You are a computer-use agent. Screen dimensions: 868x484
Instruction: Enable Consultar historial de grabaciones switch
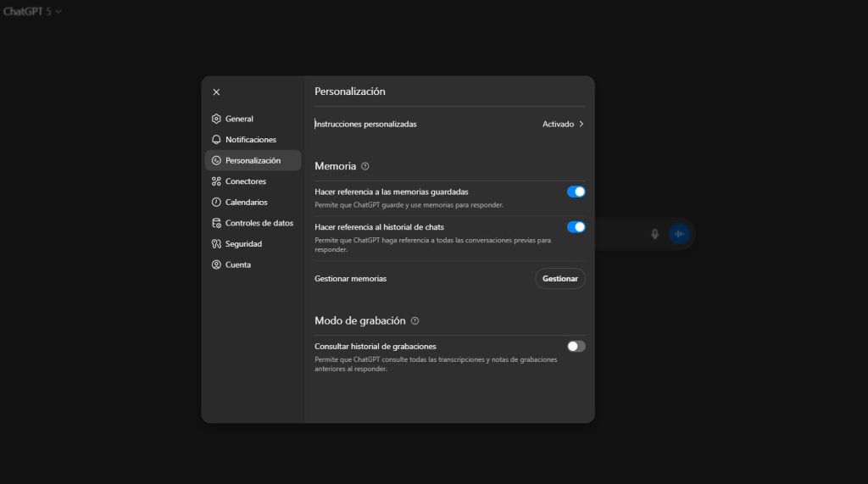point(576,346)
